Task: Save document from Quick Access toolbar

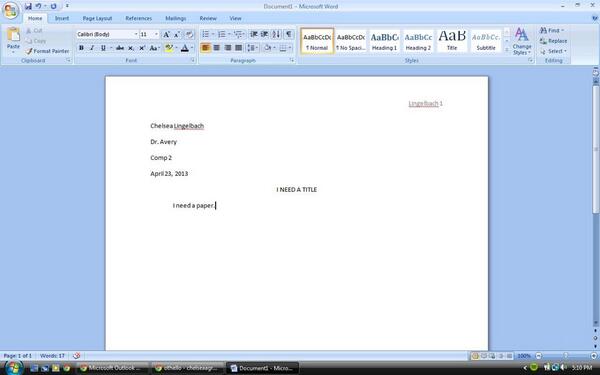Action: coord(28,6)
